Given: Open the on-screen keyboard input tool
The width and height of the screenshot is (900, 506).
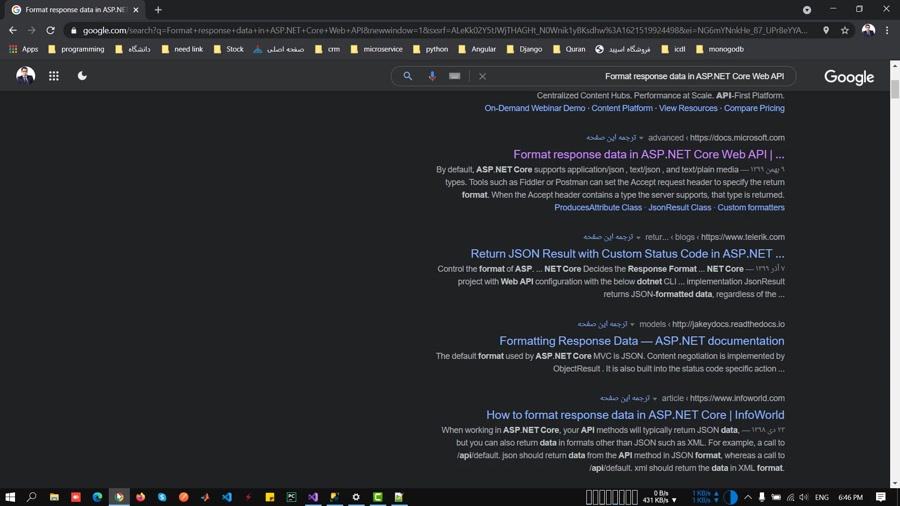Looking at the screenshot, I should click(455, 76).
